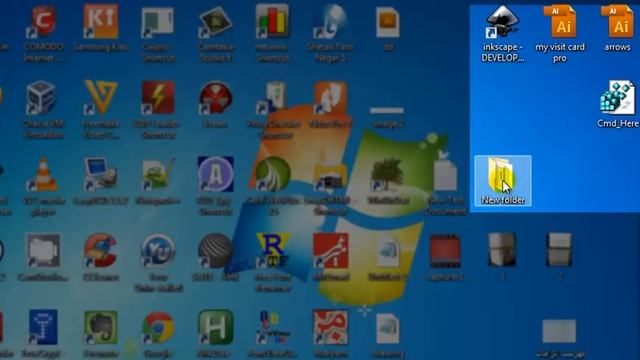Screen dimensions: 640x360
Task: Select the Samsung Kies shortcut
Action: coord(101,29)
